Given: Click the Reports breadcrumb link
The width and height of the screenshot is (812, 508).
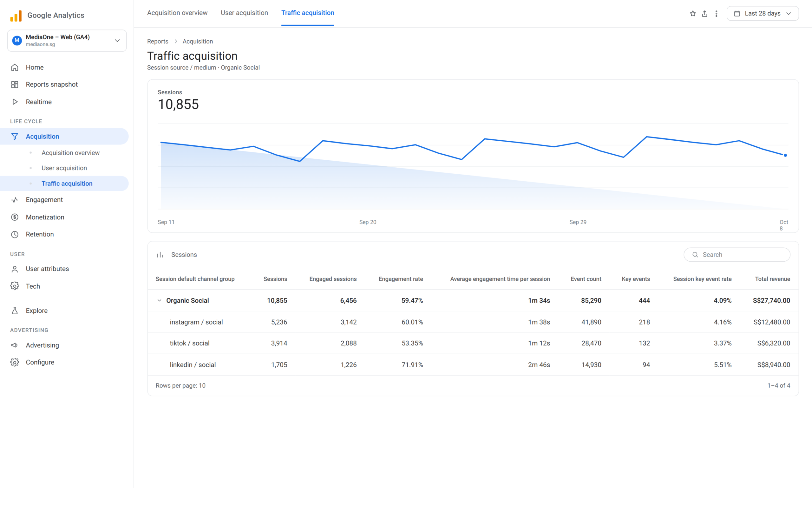Looking at the screenshot, I should click(x=158, y=41).
